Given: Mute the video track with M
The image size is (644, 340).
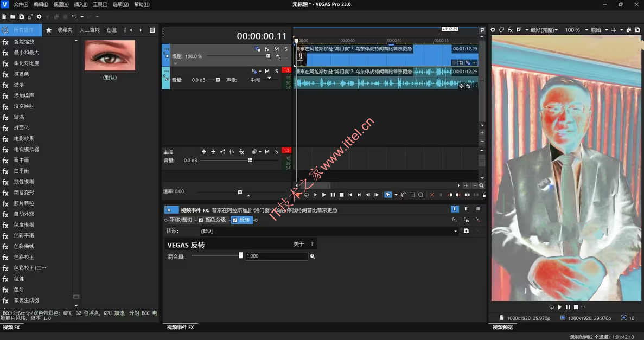Looking at the screenshot, I should [x=277, y=49].
